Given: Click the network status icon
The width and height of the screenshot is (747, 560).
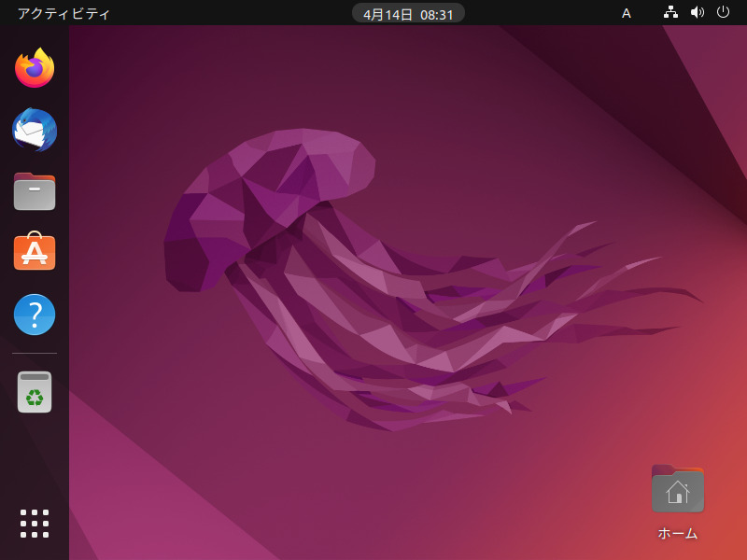Looking at the screenshot, I should [670, 12].
